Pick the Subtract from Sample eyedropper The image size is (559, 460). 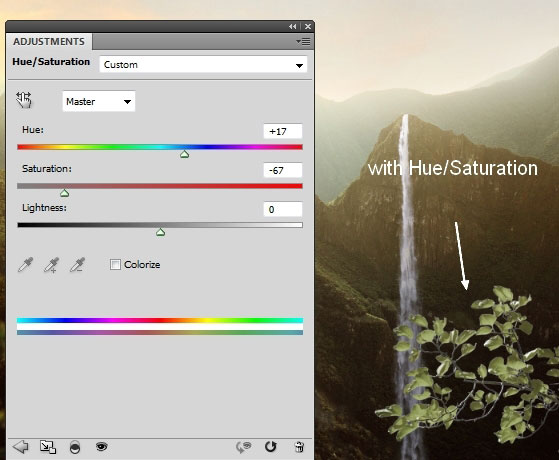[x=77, y=265]
